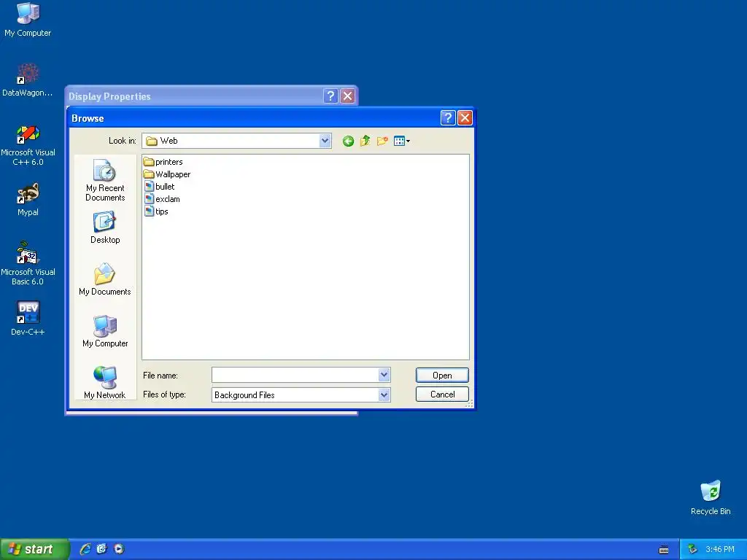Select the exclam file
The width and height of the screenshot is (747, 560).
pyautogui.click(x=162, y=199)
